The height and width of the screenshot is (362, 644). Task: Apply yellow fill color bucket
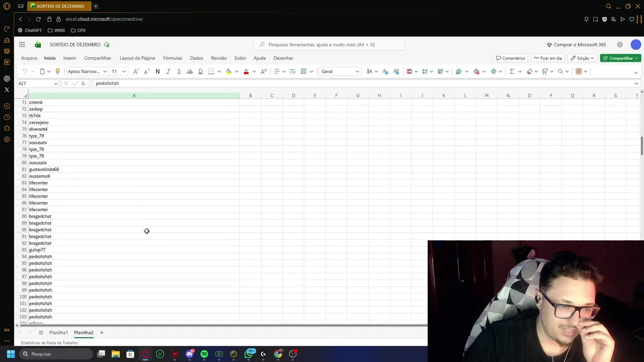pos(228,71)
